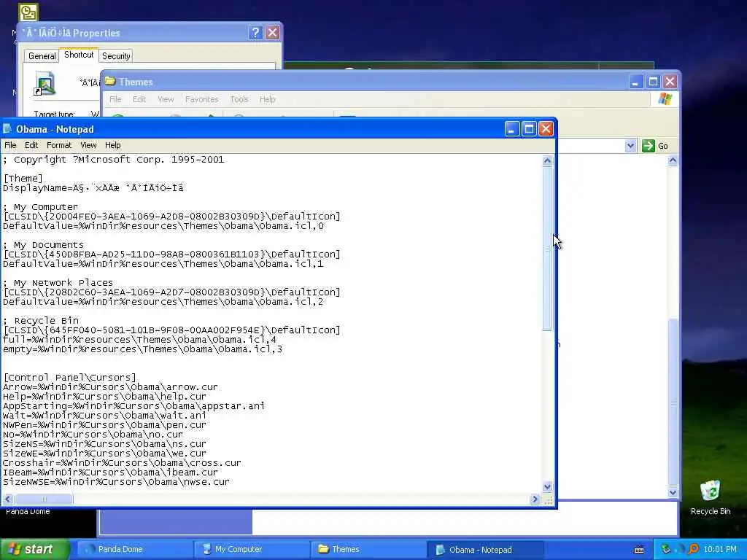The height and width of the screenshot is (560, 747).
Task: Open Notepad's Help menu
Action: coord(113,145)
